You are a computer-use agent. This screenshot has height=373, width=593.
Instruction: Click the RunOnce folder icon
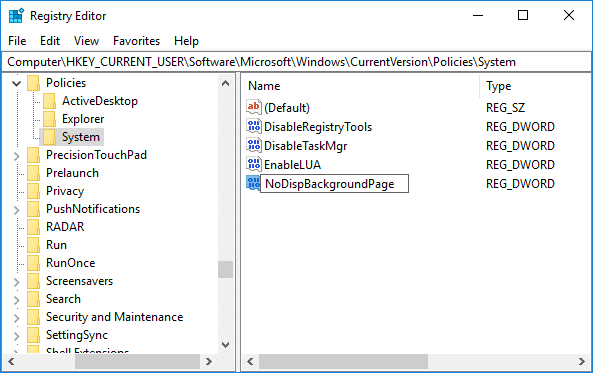[x=33, y=263]
